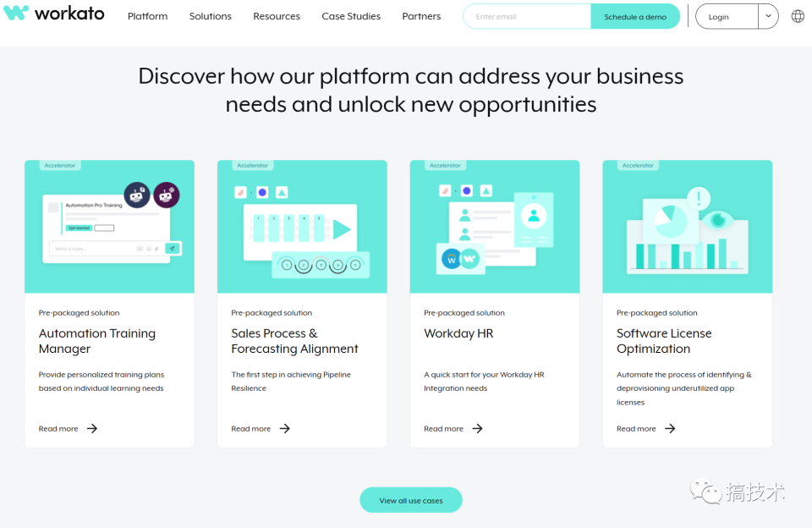Viewport: 812px width, 528px height.
Task: Focus the Enter email field
Action: pos(527,17)
